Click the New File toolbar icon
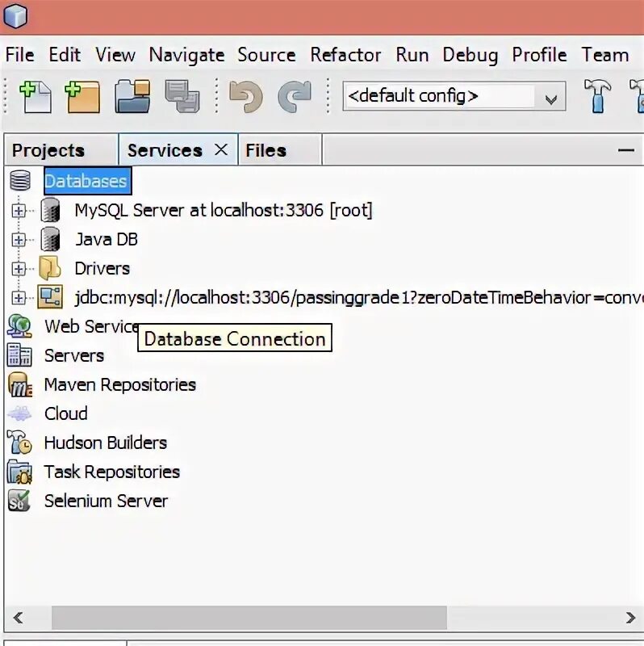Image resolution: width=644 pixels, height=646 pixels. (36, 97)
